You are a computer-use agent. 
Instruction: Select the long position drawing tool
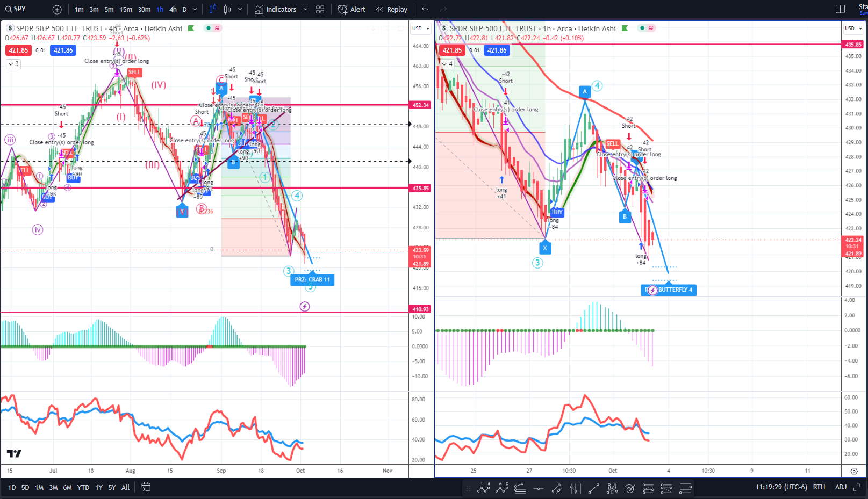[648, 488]
